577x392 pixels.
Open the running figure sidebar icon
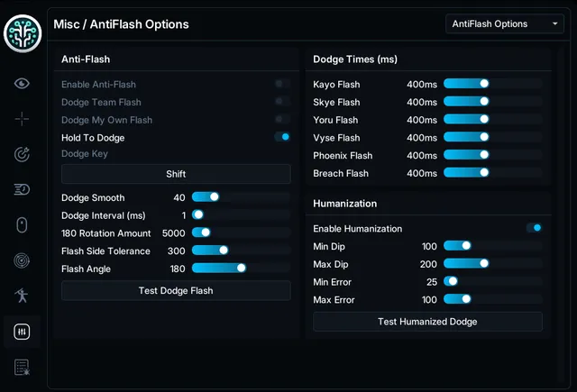(22, 296)
